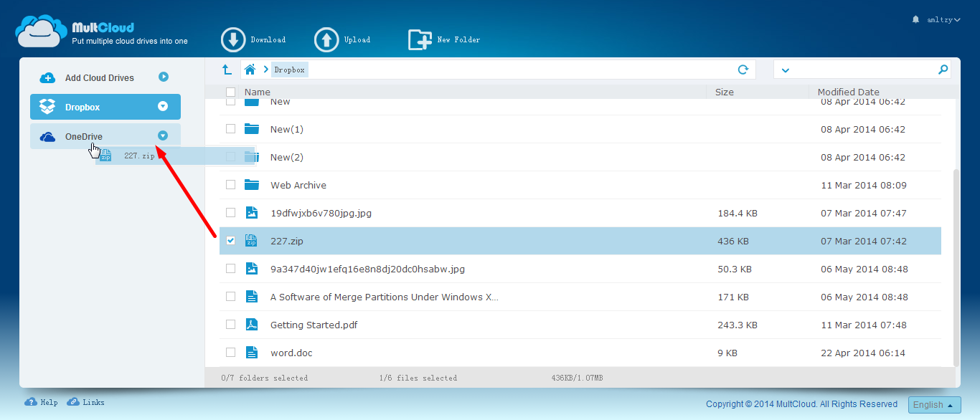Check the 19dfwjxb6v780jpg.jpg checkbox
This screenshot has width=980, height=420.
click(x=230, y=213)
